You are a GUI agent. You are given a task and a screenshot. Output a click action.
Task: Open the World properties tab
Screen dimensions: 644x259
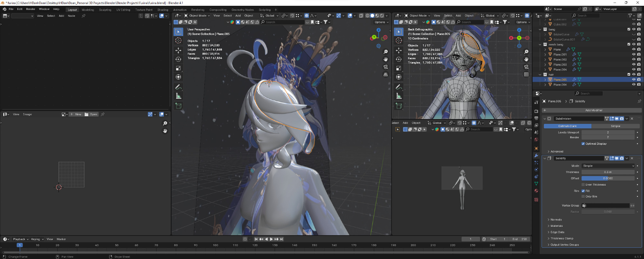click(x=536, y=140)
